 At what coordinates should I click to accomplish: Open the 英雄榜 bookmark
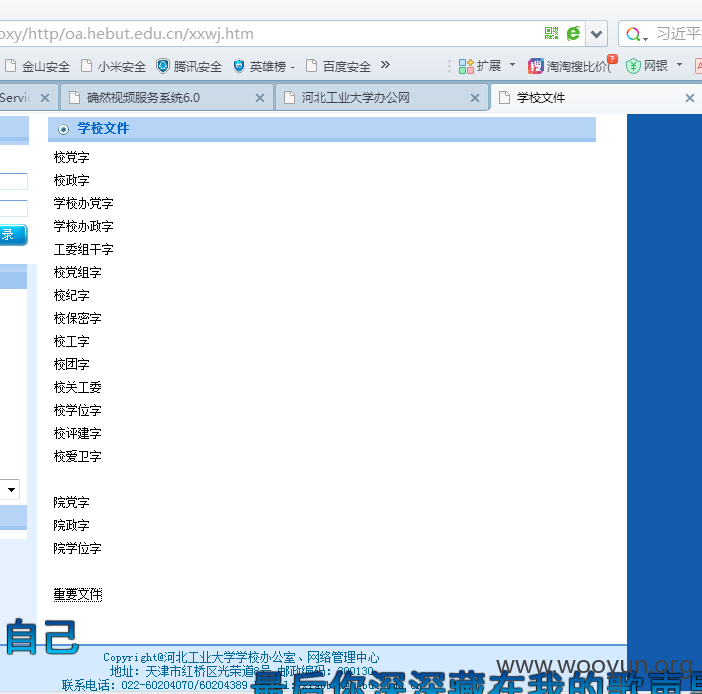tap(264, 66)
